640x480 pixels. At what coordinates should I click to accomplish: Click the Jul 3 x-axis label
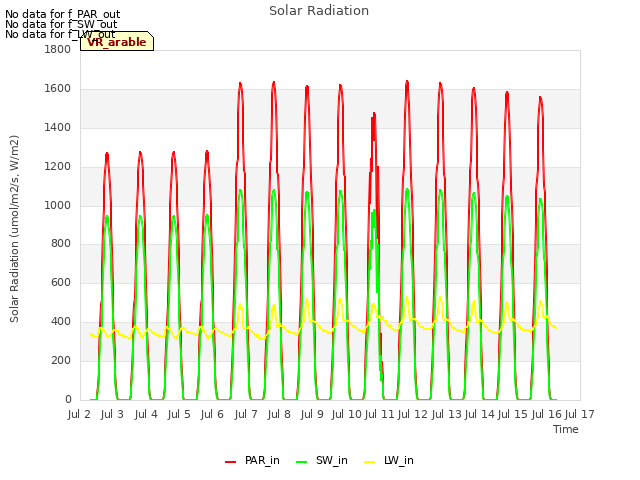[112, 414]
